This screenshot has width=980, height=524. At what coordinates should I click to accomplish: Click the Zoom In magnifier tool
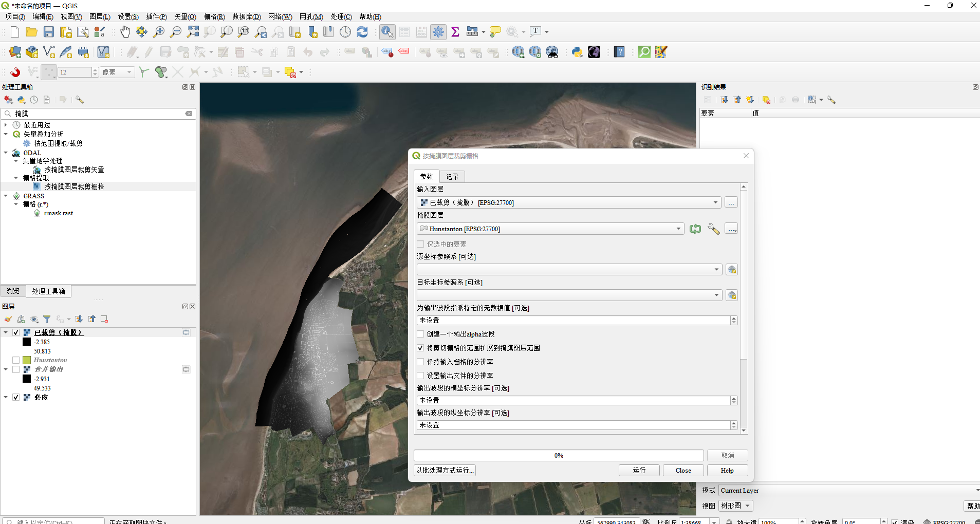[x=159, y=32]
